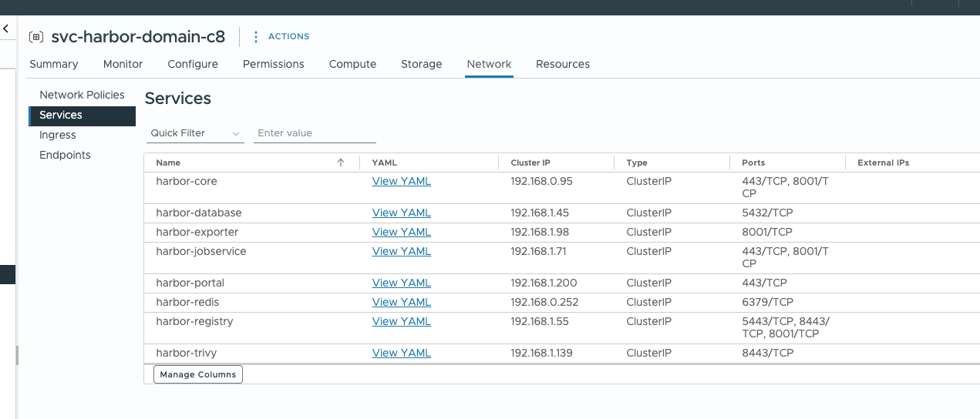The width and height of the screenshot is (980, 419).
Task: Select Services in the sidebar
Action: pyautogui.click(x=82, y=115)
